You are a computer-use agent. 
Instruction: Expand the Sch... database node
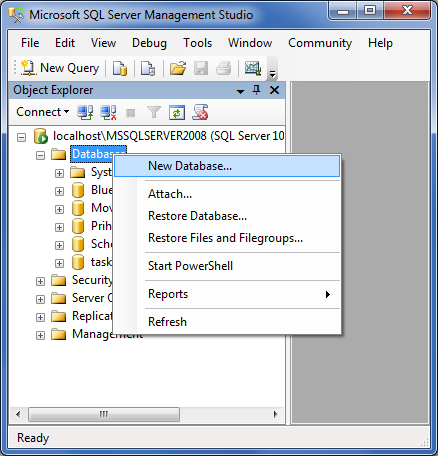[x=59, y=245]
